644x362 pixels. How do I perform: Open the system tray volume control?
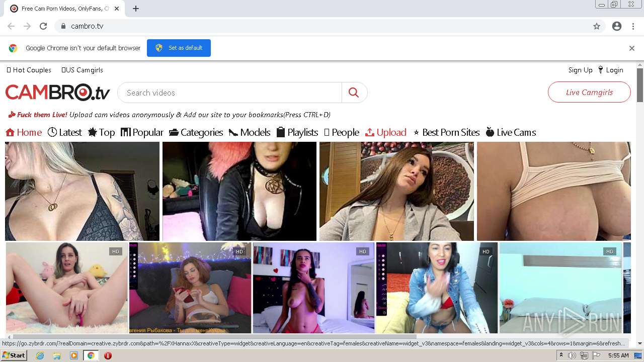[x=572, y=355]
